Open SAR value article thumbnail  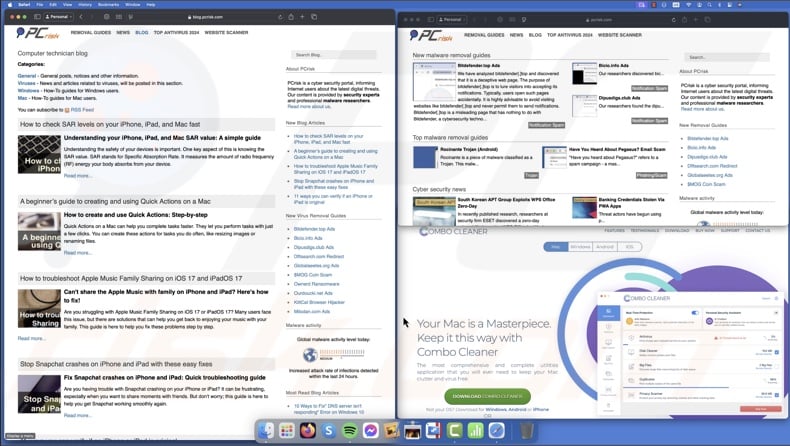pos(39,154)
